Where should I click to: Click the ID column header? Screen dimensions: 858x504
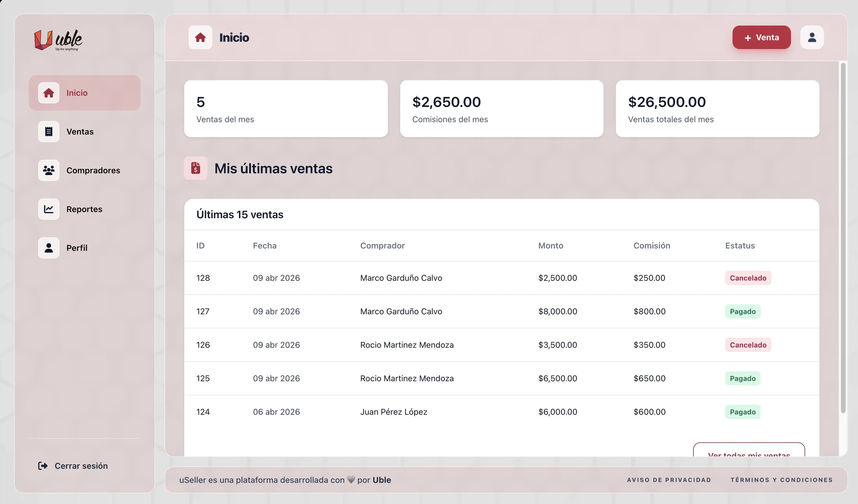[200, 246]
